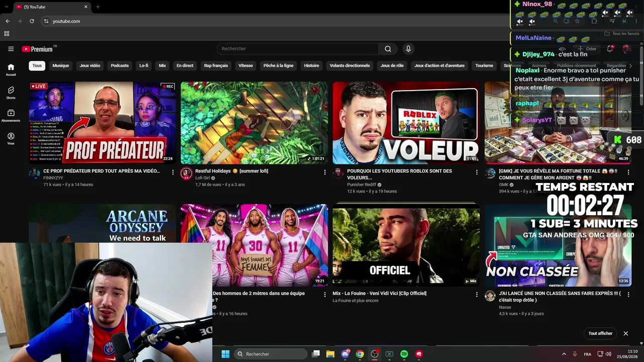Open more options for GMK video
Viewport: 644px width, 362px height.
coord(629,172)
